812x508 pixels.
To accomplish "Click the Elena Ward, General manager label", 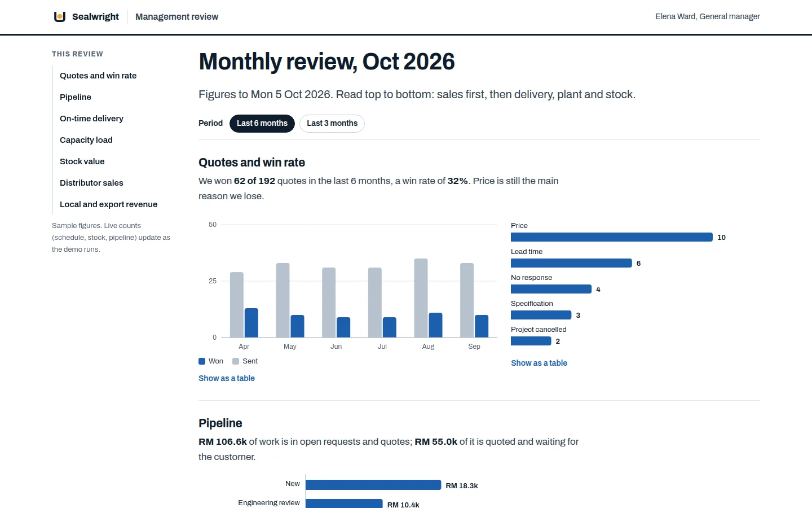I will coord(708,16).
